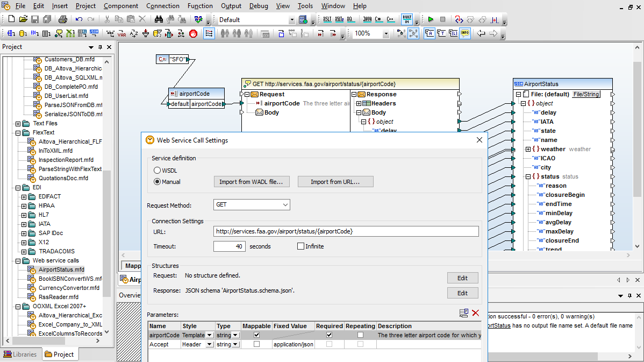This screenshot has height=362, width=644.
Task: Click the Timeout seconds field
Action: (229, 246)
